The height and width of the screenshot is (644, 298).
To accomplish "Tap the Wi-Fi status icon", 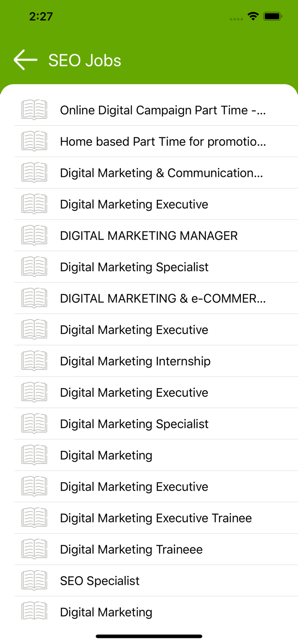I will coord(253,17).
